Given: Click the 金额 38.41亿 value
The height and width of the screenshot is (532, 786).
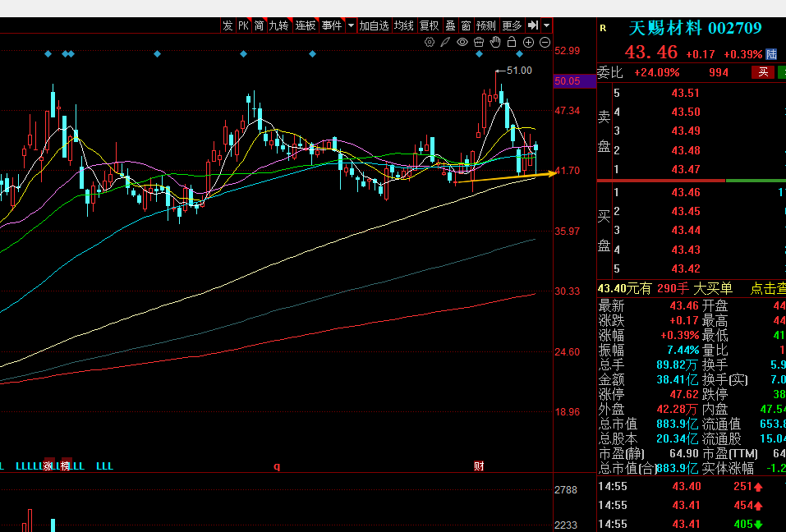Looking at the screenshot, I should pyautogui.click(x=677, y=380).
